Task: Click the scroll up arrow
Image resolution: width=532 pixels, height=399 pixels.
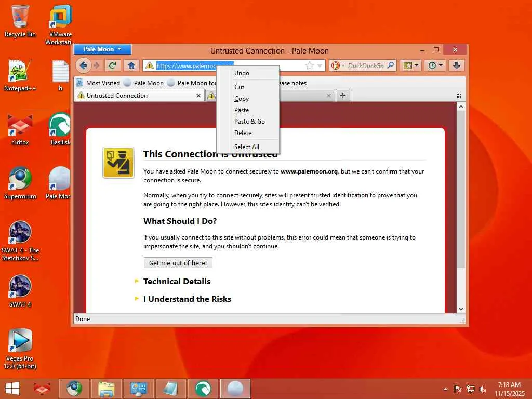Action: pos(461,107)
